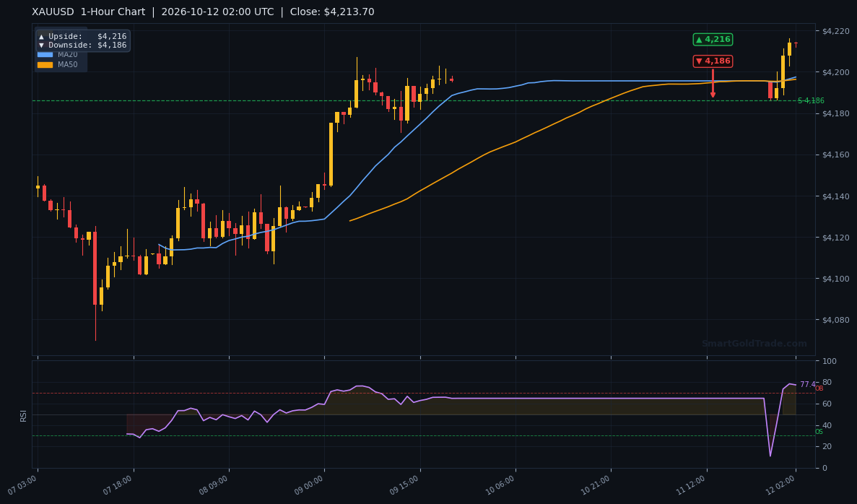Click the RSI 20 axis tick label

[x=827, y=447]
